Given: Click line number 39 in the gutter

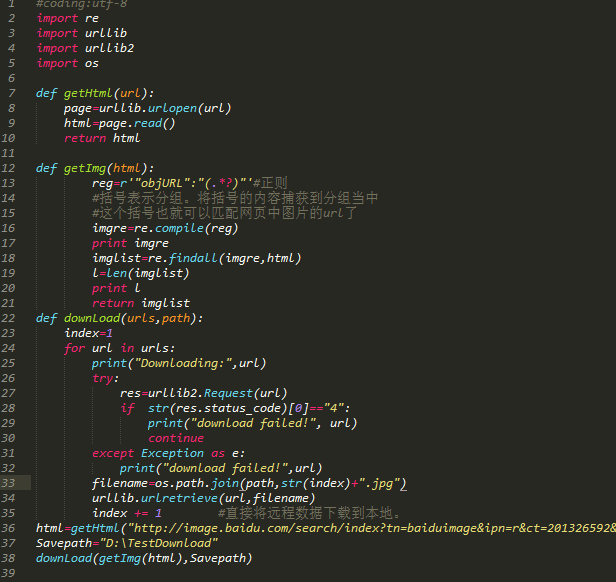Looking at the screenshot, I should click(x=8, y=573).
